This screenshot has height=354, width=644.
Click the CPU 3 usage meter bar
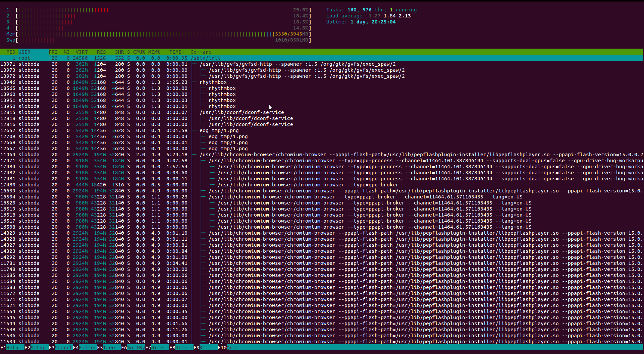coord(163,22)
